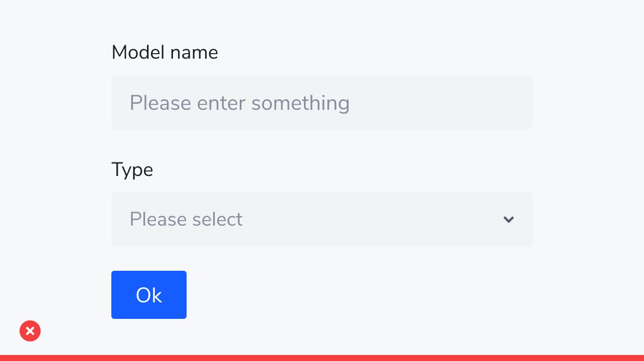644x361 pixels.
Task: Expand the "Please select" combo box
Action: [321, 220]
